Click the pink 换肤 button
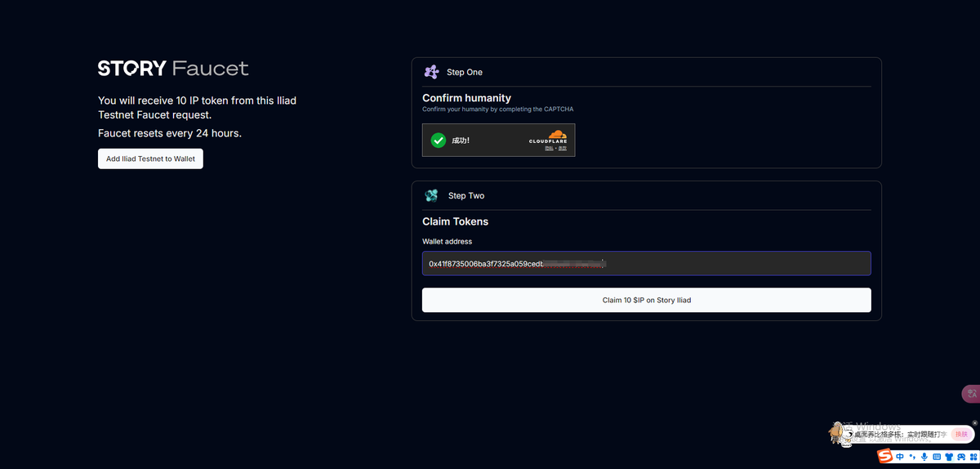Image resolution: width=980 pixels, height=469 pixels. [961, 434]
